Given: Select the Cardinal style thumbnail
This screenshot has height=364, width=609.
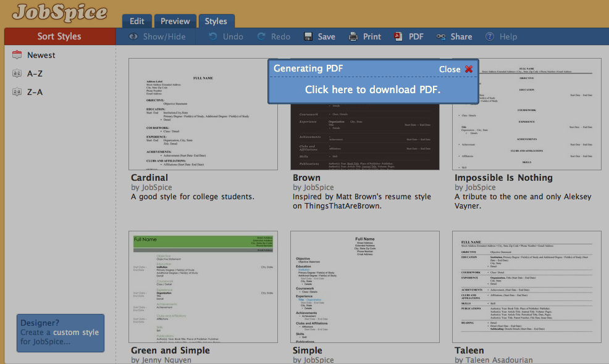Looking at the screenshot, I should 203,114.
